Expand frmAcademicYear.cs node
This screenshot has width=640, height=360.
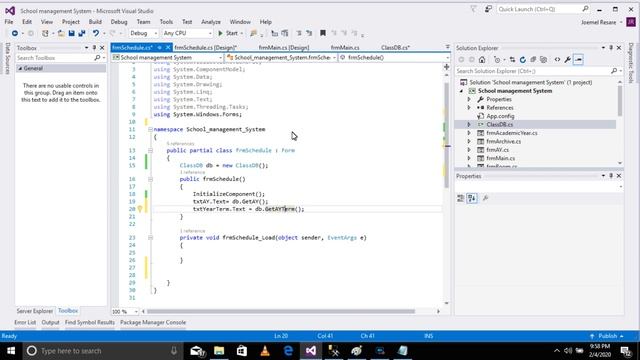point(469,133)
